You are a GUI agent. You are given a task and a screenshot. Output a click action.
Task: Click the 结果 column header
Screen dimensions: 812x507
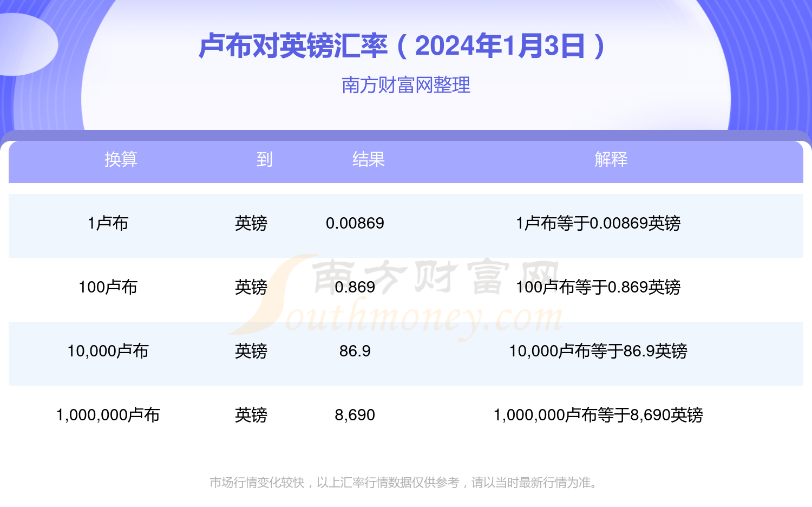(368, 159)
